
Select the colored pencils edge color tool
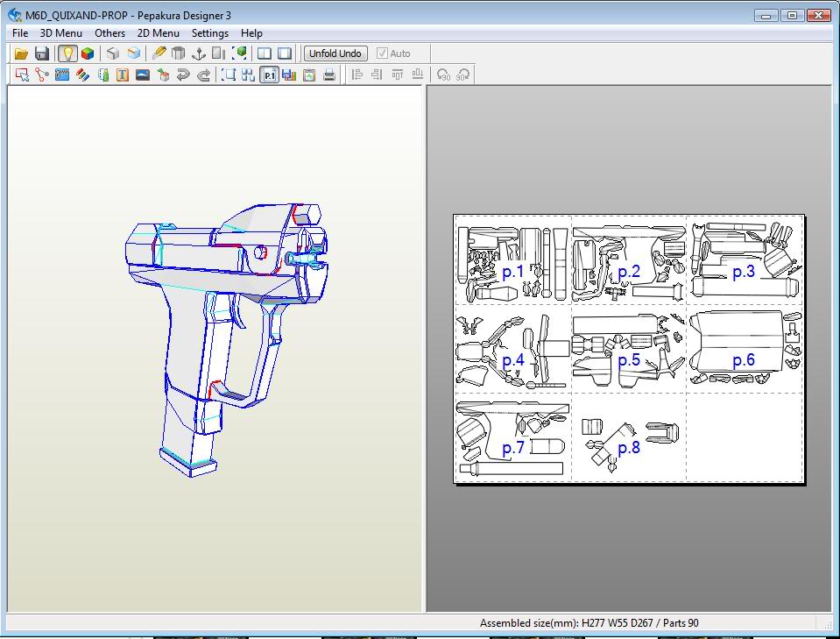pos(82,75)
